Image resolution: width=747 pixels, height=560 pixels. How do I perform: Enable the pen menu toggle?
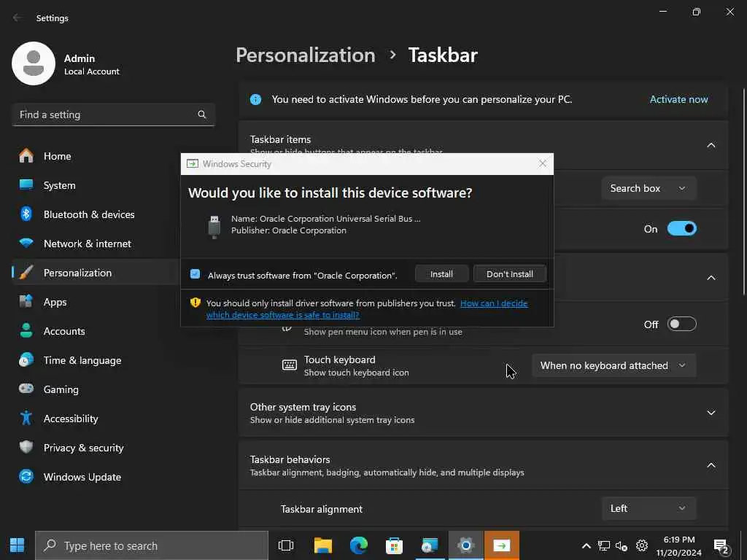tap(682, 324)
